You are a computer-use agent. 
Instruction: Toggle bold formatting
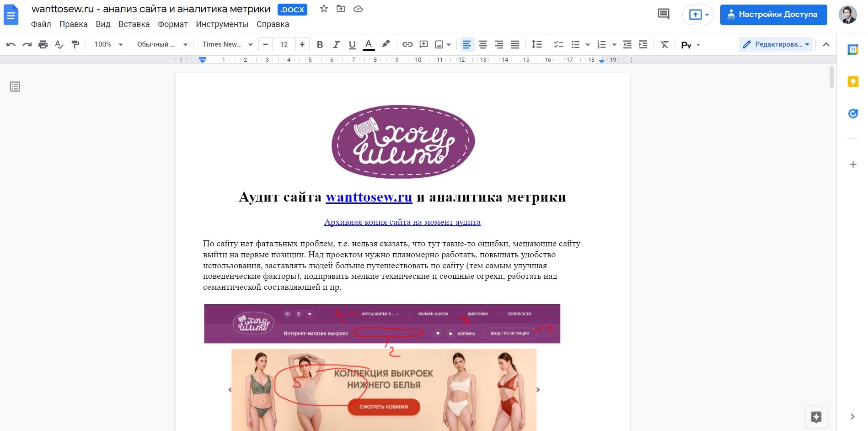(x=320, y=44)
